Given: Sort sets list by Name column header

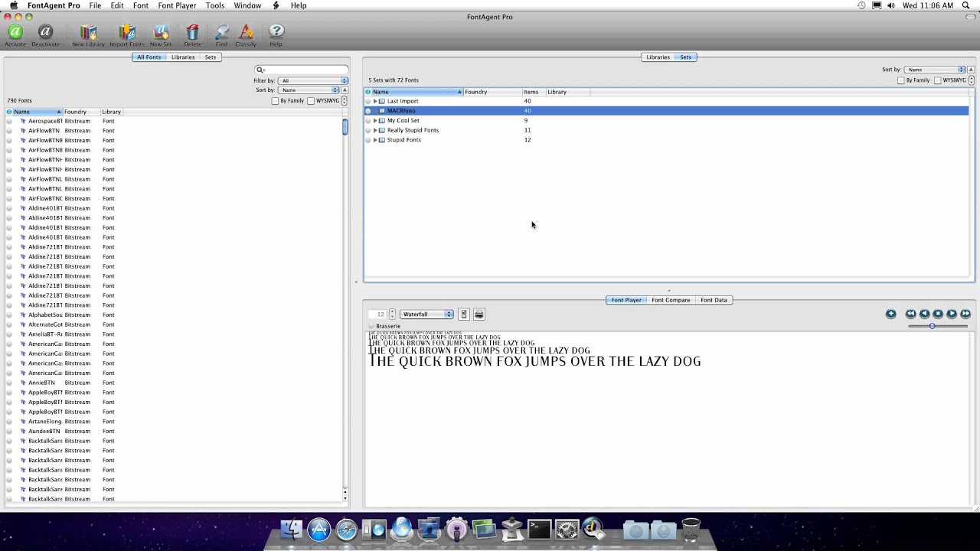Looking at the screenshot, I should point(416,92).
